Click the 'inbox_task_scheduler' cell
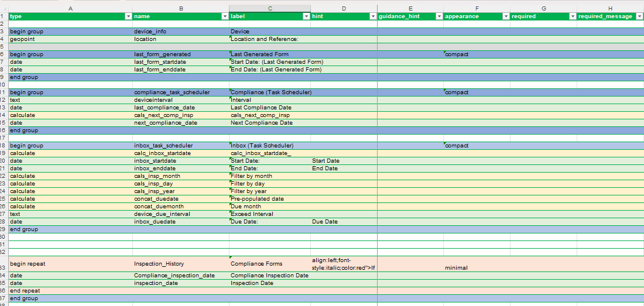This screenshot has width=644, height=306. click(181, 146)
